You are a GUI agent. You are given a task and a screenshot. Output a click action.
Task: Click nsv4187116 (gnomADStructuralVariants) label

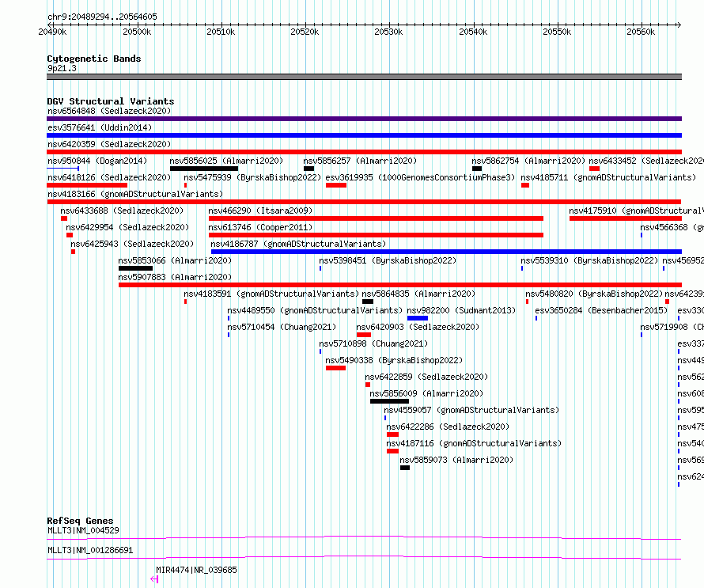click(474, 443)
